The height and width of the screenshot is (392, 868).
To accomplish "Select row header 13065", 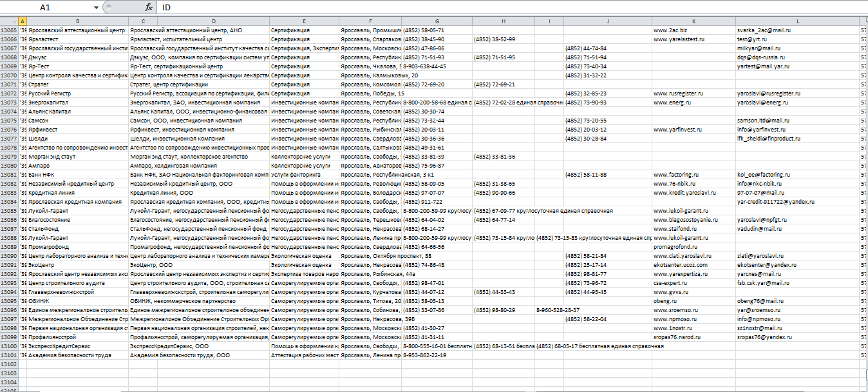I will pos(9,30).
